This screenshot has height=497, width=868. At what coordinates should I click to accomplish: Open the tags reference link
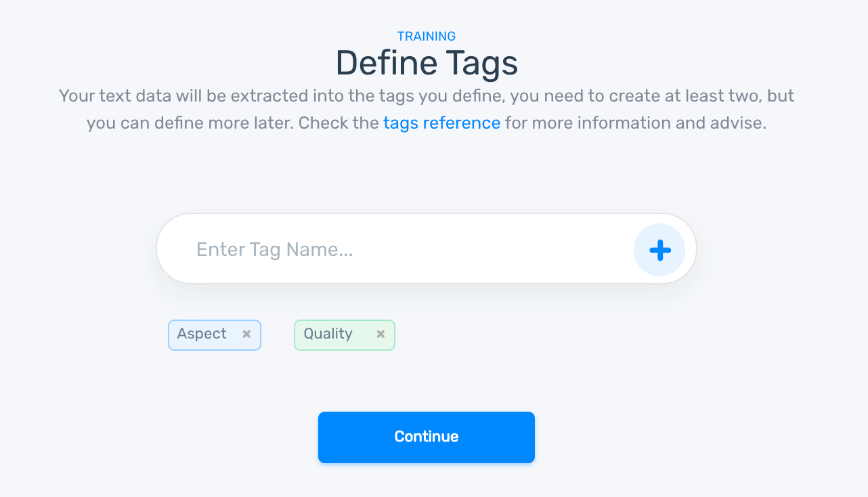[441, 123]
